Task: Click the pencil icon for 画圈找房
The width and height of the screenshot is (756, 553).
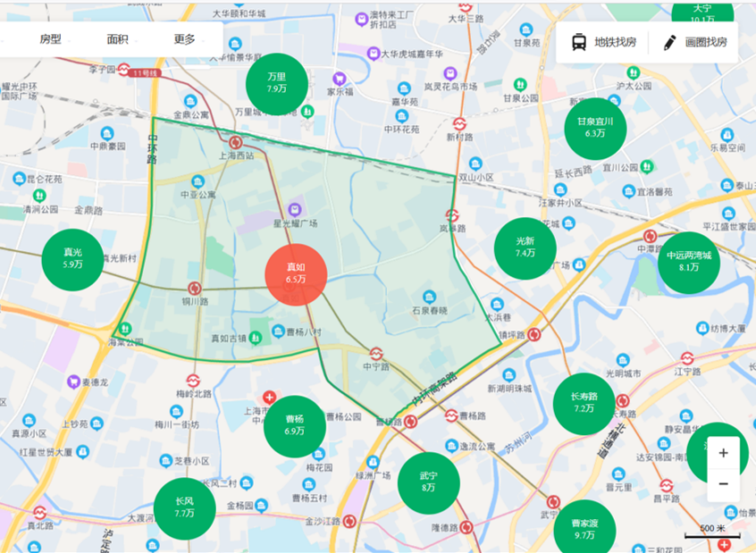Action: (669, 42)
